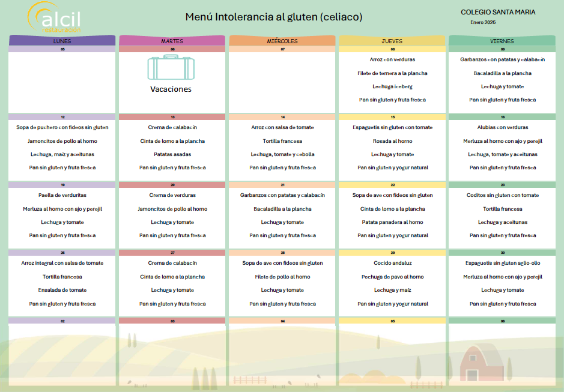Click the suitcase icon above Vacaciones
The height and width of the screenshot is (392, 564).
(x=171, y=67)
